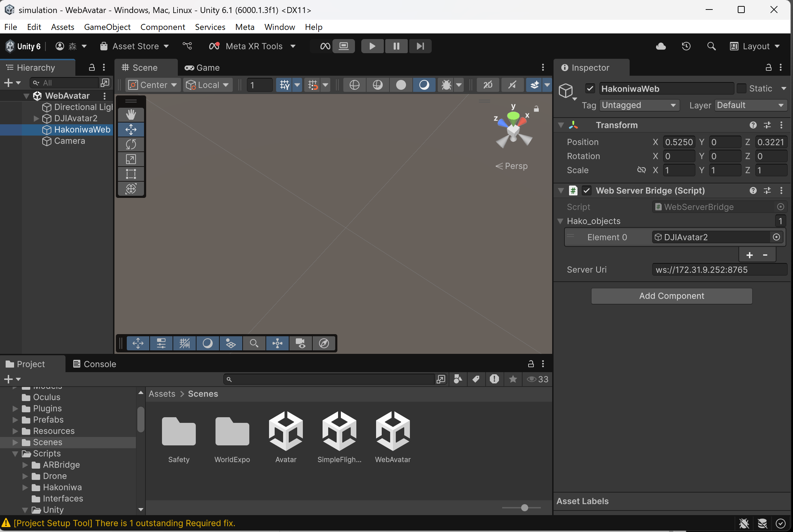Open the GameObject menu
Image resolution: width=793 pixels, height=532 pixels.
[x=107, y=27]
